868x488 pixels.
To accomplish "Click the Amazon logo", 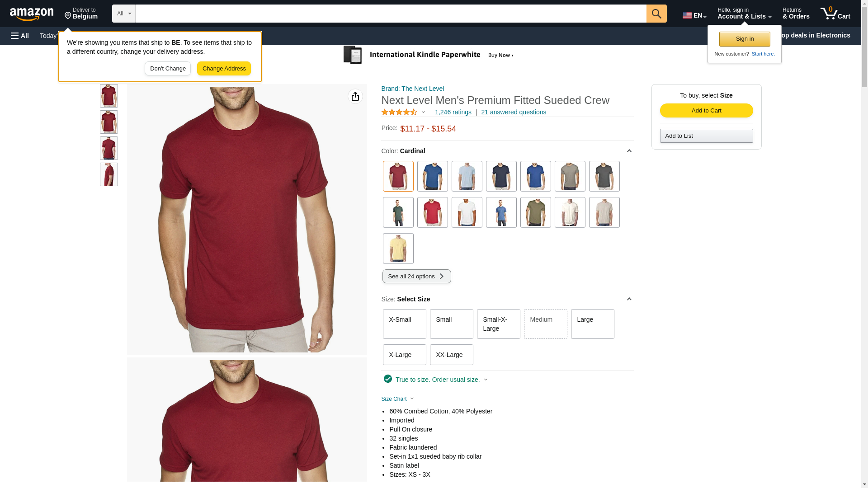I will click(32, 14).
